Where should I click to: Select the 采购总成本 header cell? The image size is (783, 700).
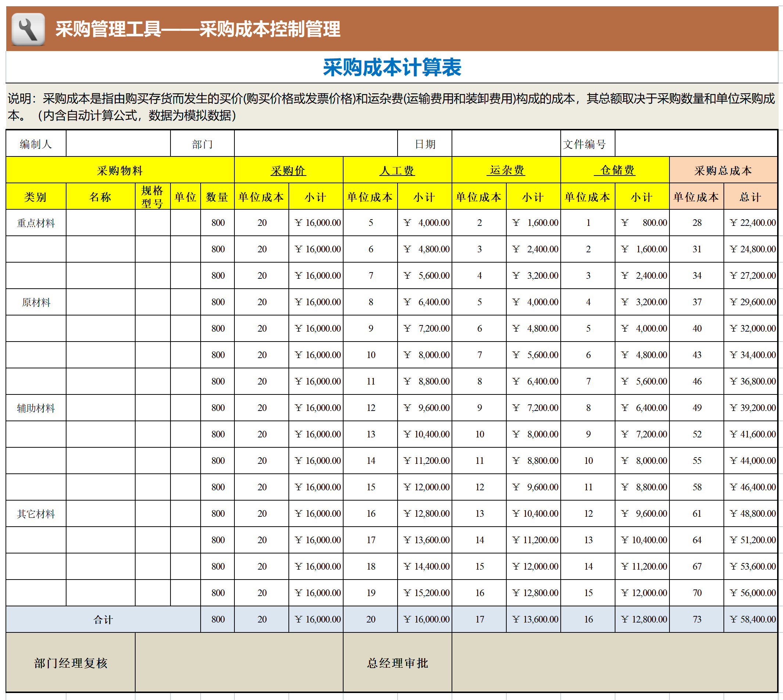(x=723, y=170)
